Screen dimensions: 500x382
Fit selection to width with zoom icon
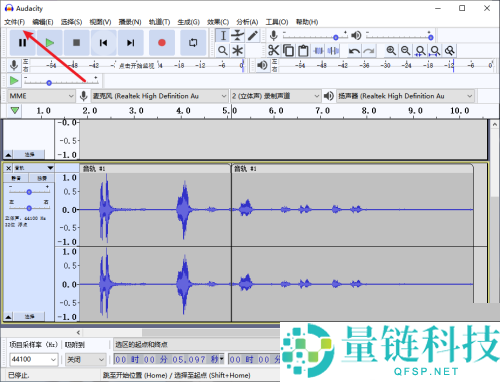pos(420,51)
